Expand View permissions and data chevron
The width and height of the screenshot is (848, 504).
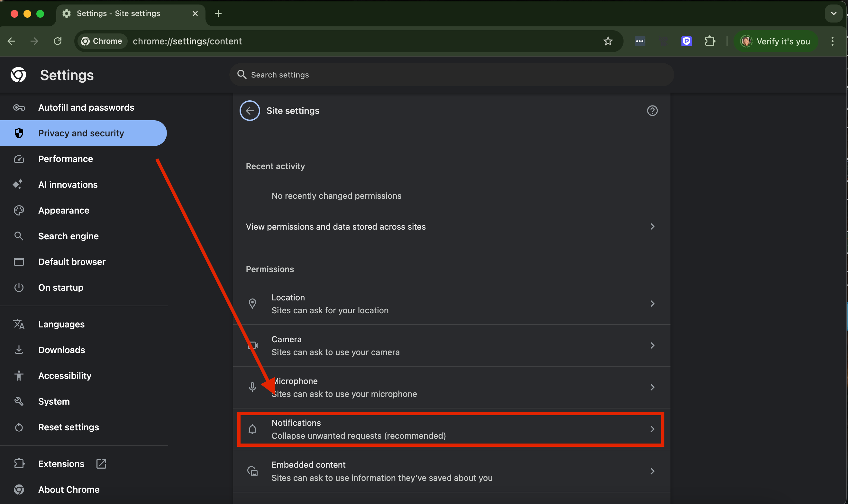(x=652, y=226)
